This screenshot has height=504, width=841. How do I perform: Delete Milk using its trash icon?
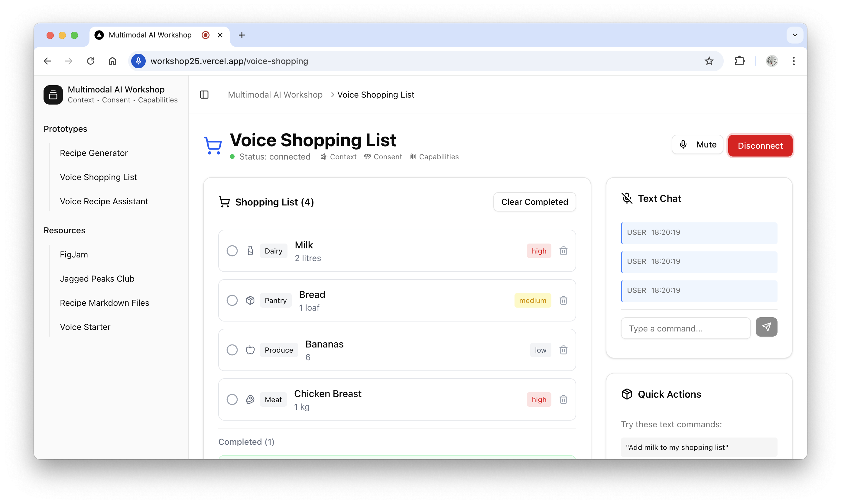[563, 251]
